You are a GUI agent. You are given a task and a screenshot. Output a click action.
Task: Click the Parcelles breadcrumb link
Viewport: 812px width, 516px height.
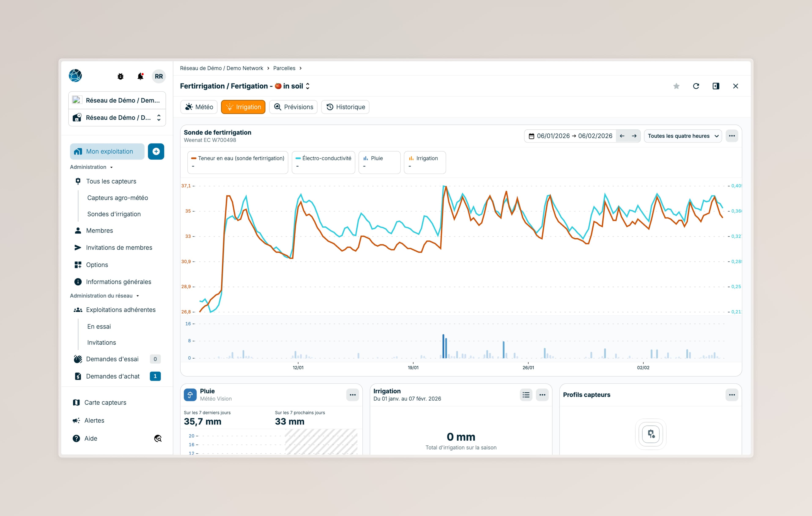284,68
